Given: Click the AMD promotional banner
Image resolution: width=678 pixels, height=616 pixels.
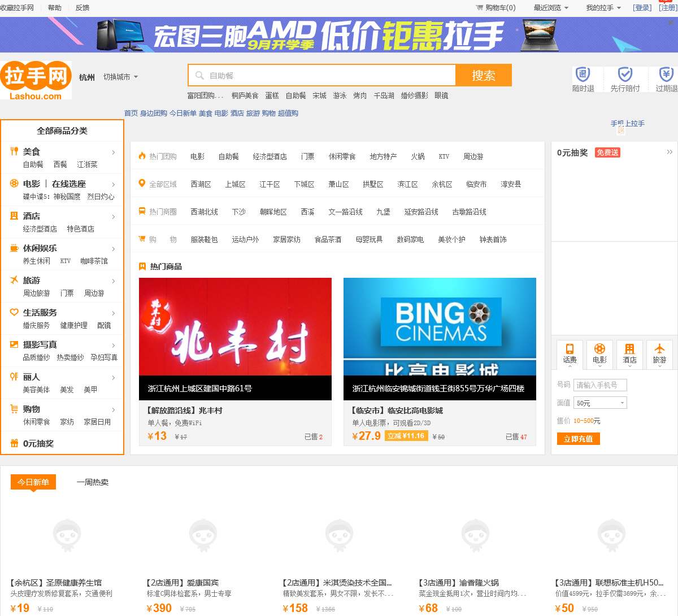Looking at the screenshot, I should coord(338,35).
